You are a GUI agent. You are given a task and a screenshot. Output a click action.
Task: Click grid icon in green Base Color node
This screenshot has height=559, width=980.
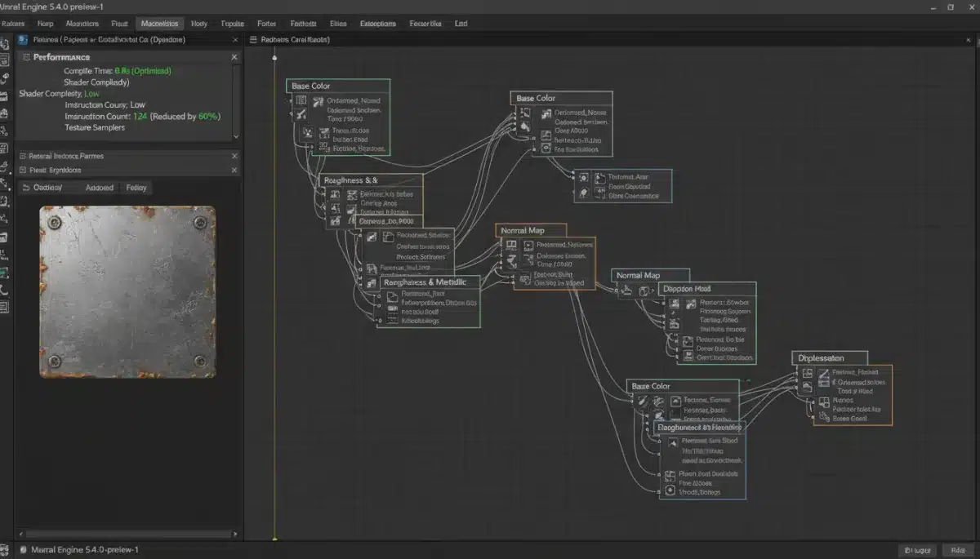301,100
